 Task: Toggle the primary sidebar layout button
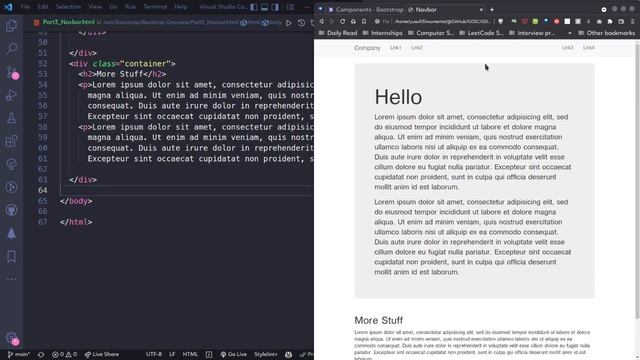click(254, 7)
